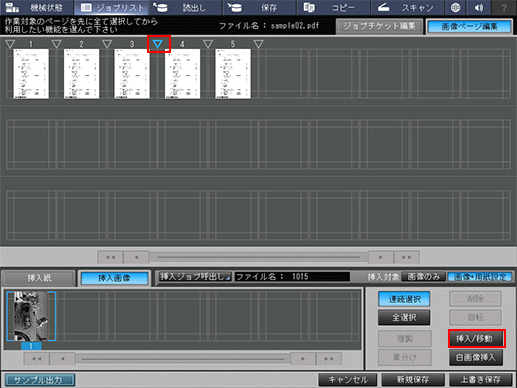Select 画像+用紙設定 as insertion target
Screen dimensions: 517x388
pos(480,277)
